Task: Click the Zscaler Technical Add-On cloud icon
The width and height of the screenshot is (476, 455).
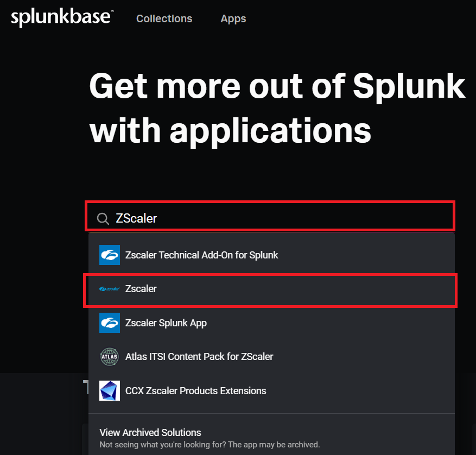Action: 110,255
